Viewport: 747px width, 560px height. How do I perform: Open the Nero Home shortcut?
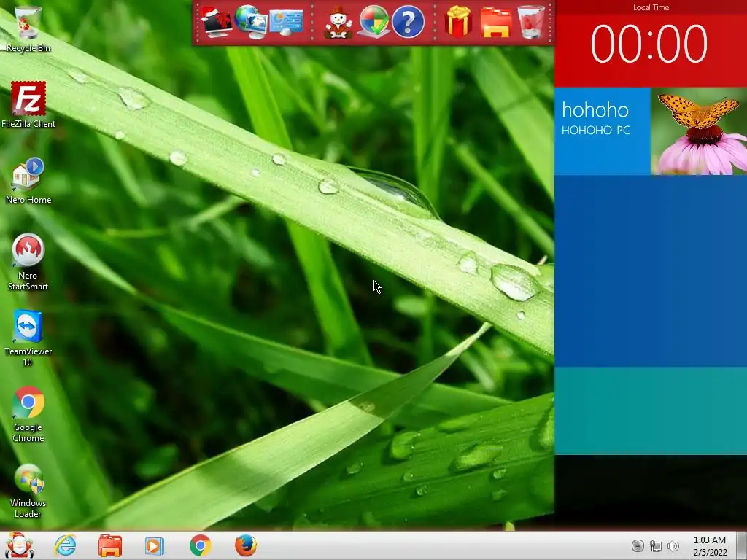[28, 181]
